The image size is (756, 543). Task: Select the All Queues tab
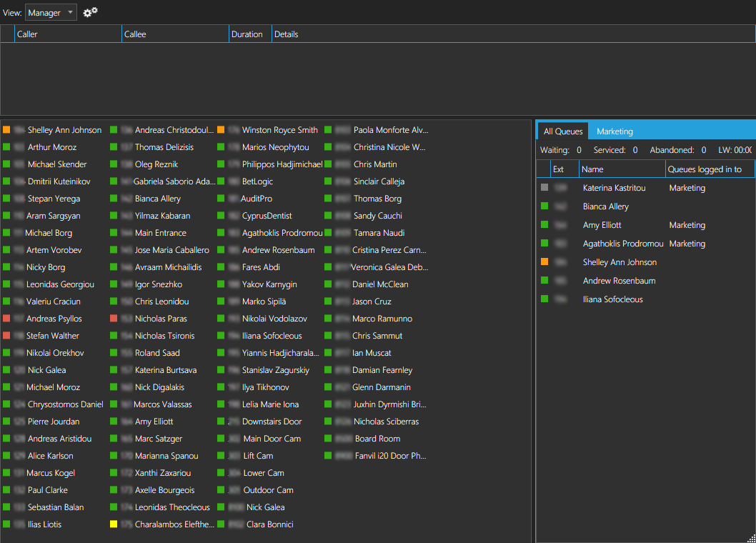pos(562,131)
